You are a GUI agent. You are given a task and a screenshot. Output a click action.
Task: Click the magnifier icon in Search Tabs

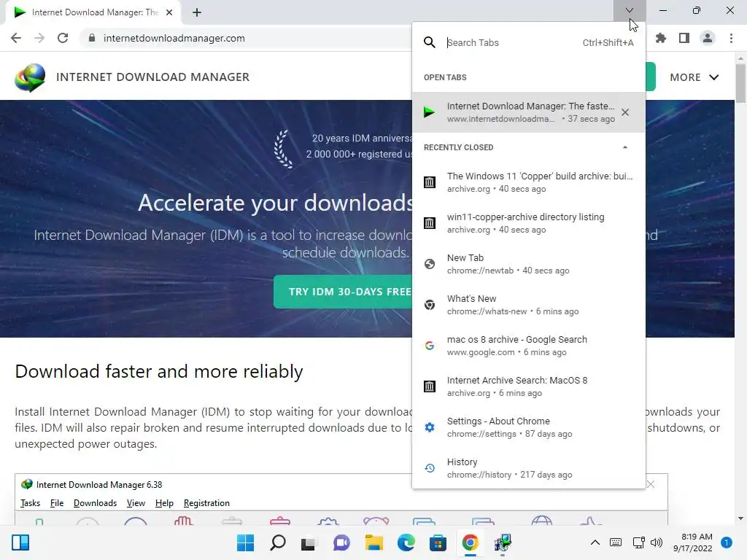tap(429, 42)
